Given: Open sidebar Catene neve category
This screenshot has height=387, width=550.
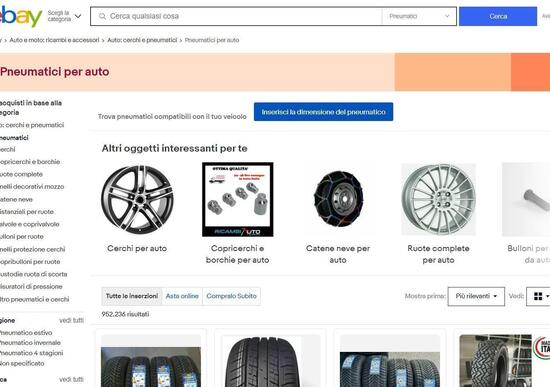Looking at the screenshot, I should point(16,199).
